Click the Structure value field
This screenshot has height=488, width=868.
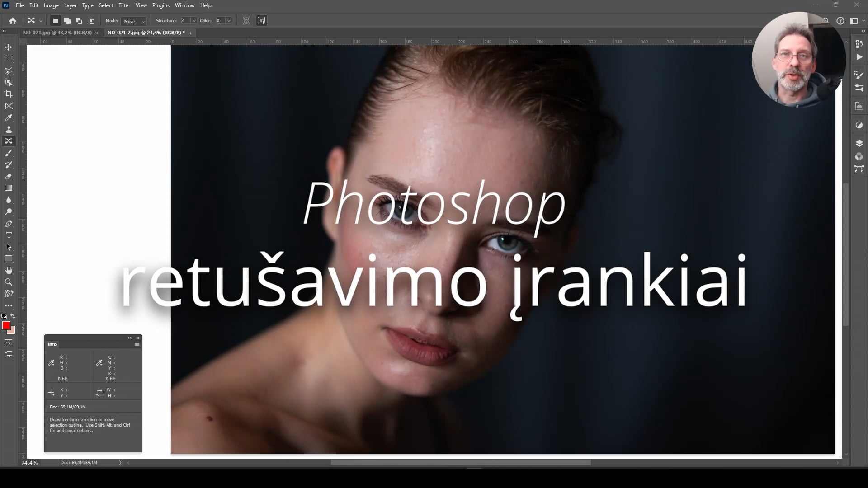click(x=185, y=21)
